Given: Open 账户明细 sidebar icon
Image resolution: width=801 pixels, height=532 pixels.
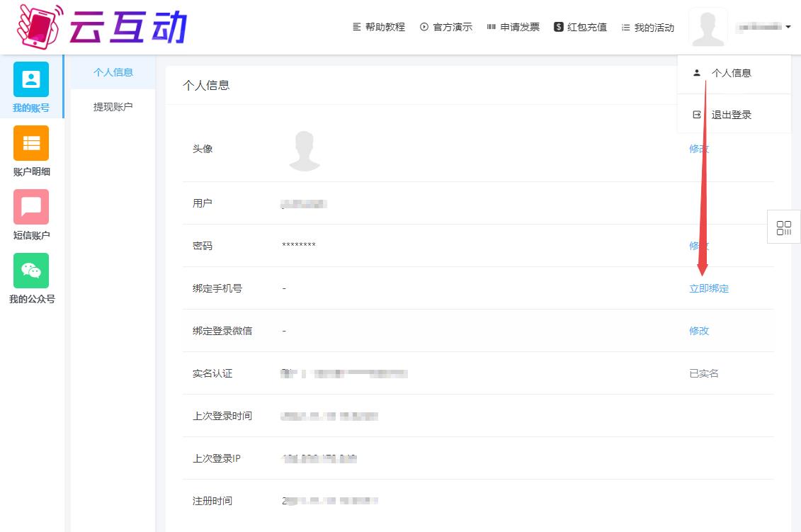Looking at the screenshot, I should (31, 143).
